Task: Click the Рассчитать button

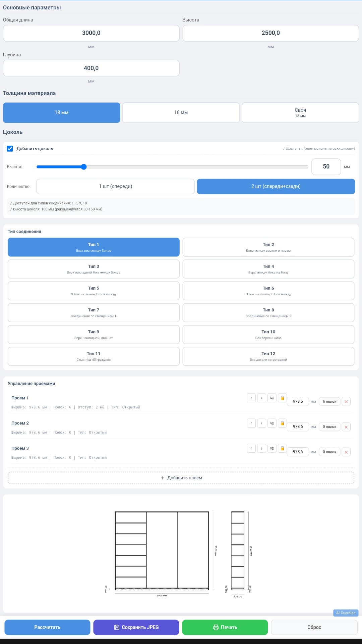Action: (x=47, y=627)
